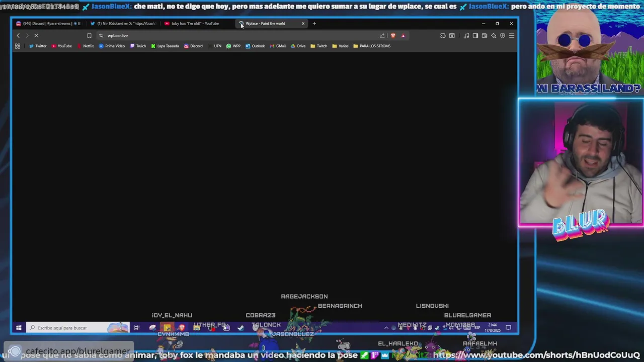Open the yellow sticky note taskbar app
The width and height of the screenshot is (644, 362).
point(167,328)
